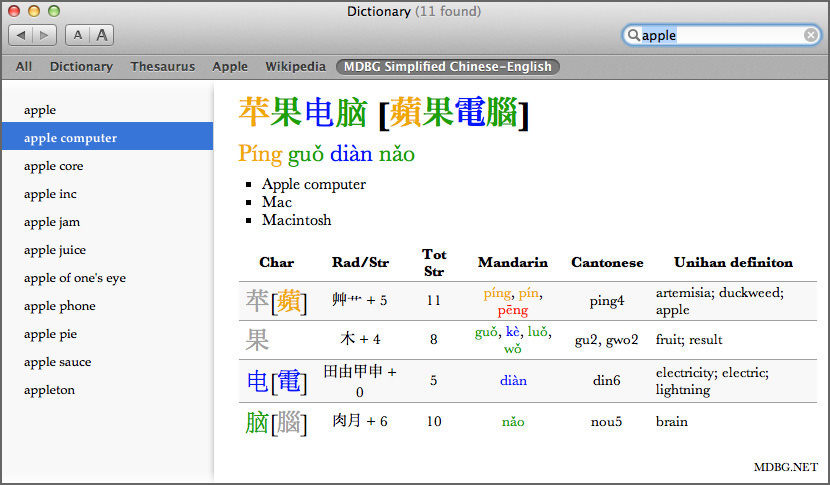This screenshot has height=485, width=830.
Task: Click Cantonese reading 'nou5'
Action: point(607,422)
